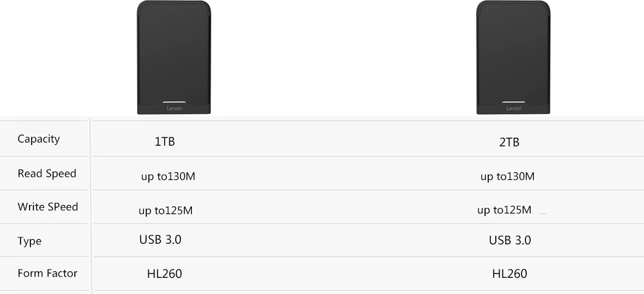Viewport: 644px width, 294px height.
Task: Click HL260 form factor for 1TB
Action: tap(164, 274)
